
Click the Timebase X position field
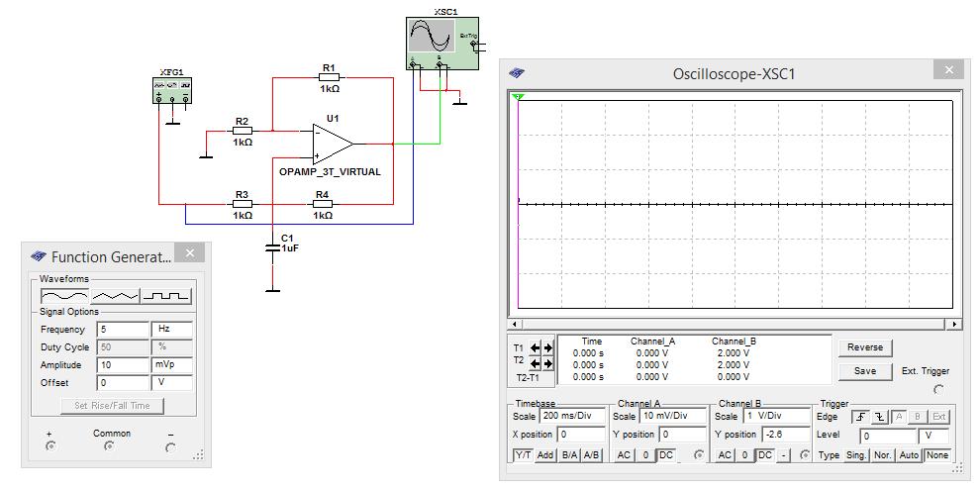[x=581, y=435]
